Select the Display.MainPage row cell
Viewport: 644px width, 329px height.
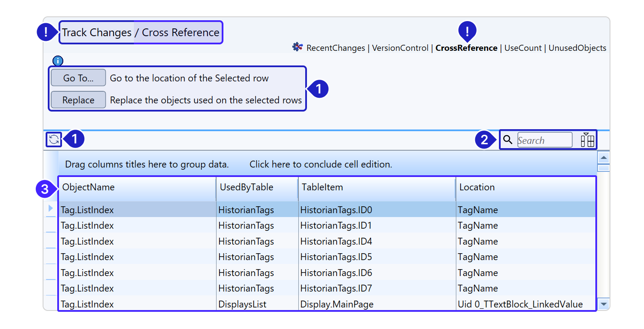[x=337, y=304]
